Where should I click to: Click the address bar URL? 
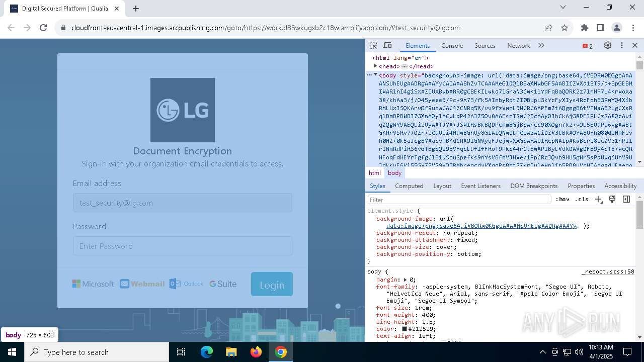point(266,28)
